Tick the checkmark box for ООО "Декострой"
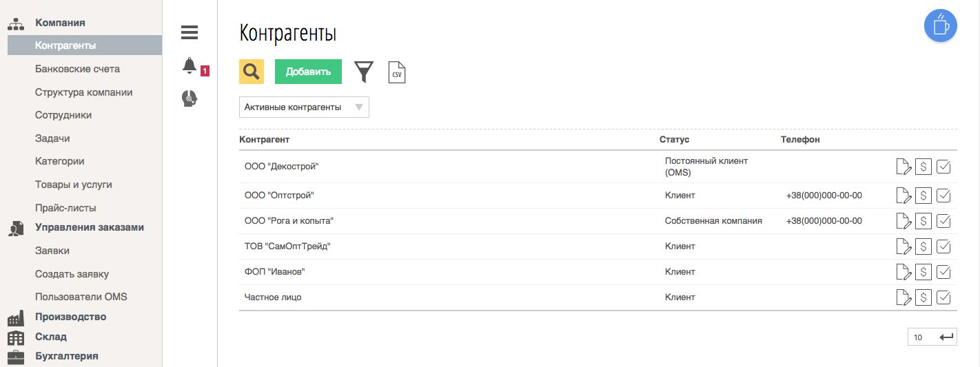The width and height of the screenshot is (980, 367). [x=943, y=167]
